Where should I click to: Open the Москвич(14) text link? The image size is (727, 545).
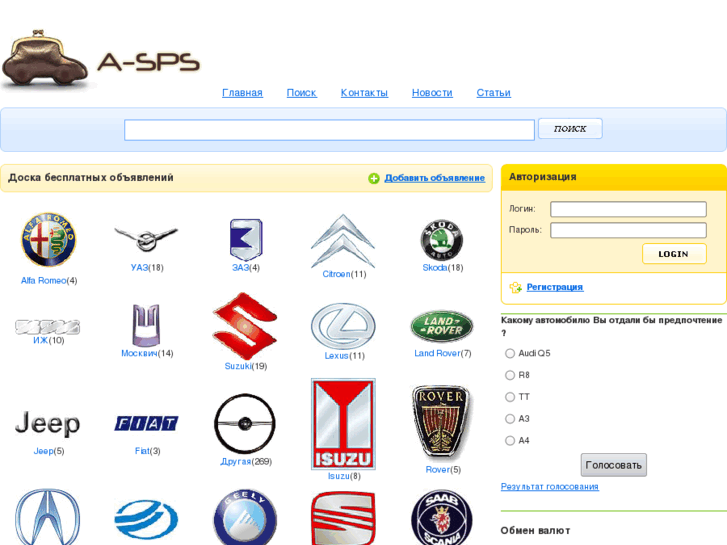coord(147,353)
